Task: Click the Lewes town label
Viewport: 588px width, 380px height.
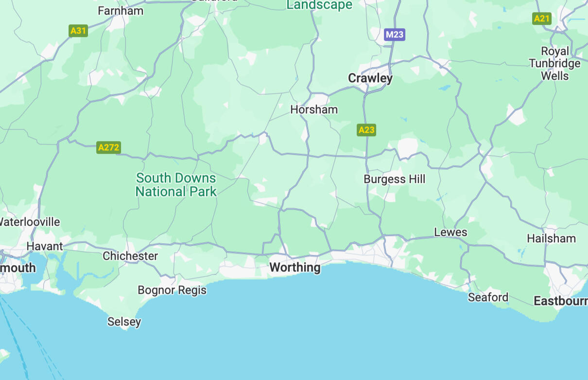Action: tap(450, 232)
